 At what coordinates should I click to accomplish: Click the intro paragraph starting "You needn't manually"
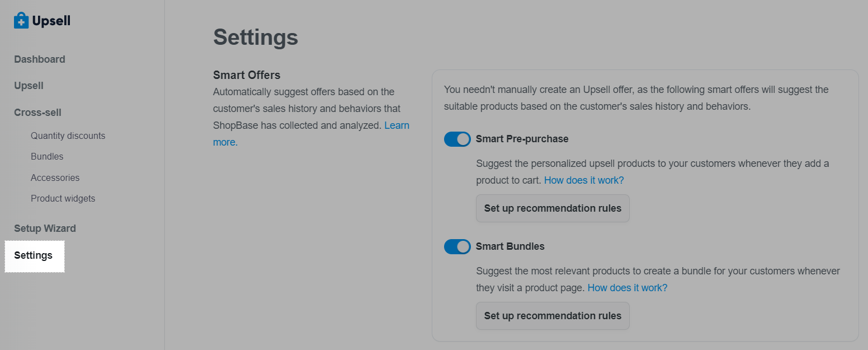636,97
